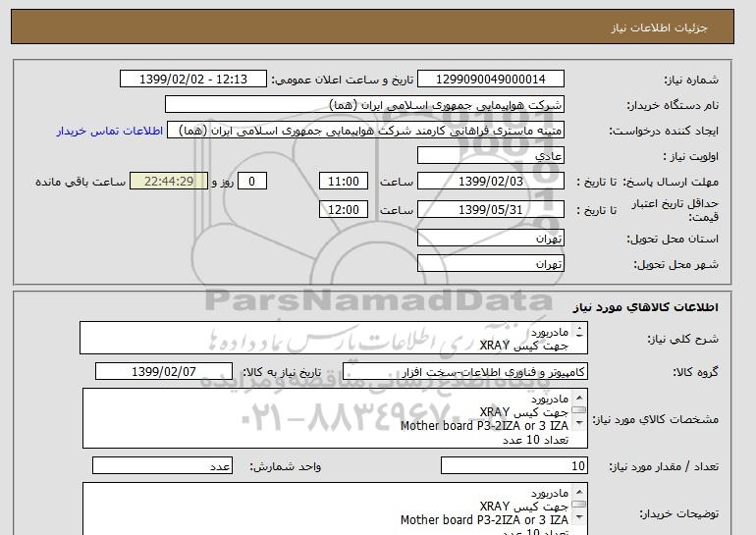Click the request creator field متینه ماستری فراهانی
Viewport: 756px width, 535px height.
pyautogui.click(x=365, y=131)
